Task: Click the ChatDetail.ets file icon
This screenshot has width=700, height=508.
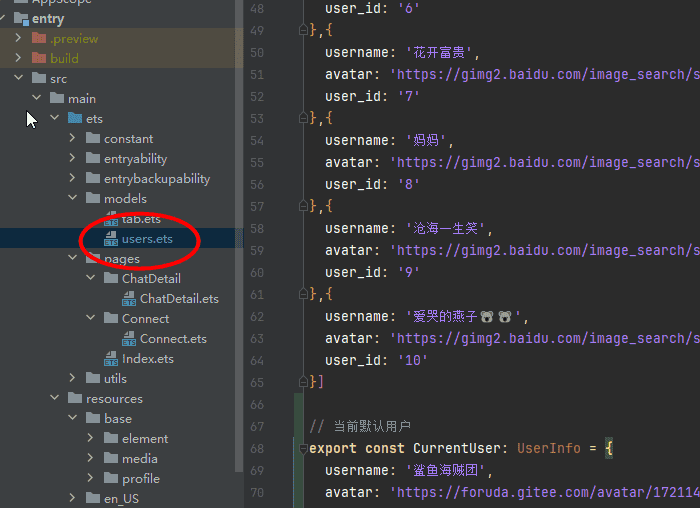Action: (129, 299)
